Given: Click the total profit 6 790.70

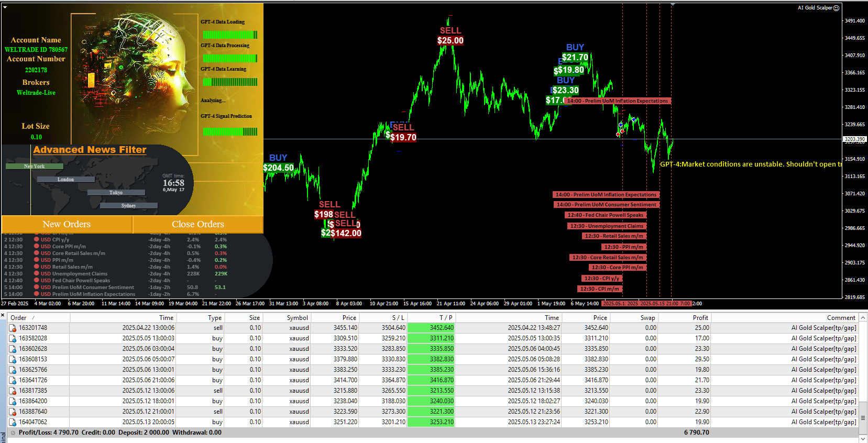Looking at the screenshot, I should [696, 433].
